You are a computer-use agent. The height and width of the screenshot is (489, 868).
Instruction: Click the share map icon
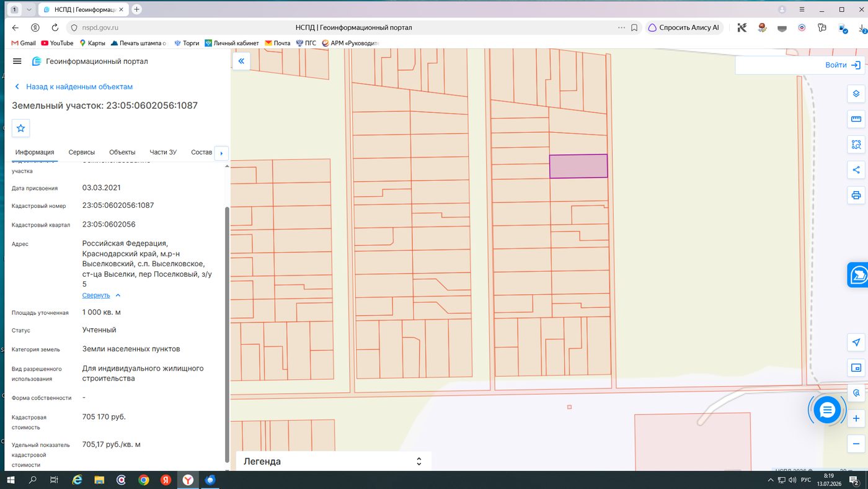[x=856, y=170]
